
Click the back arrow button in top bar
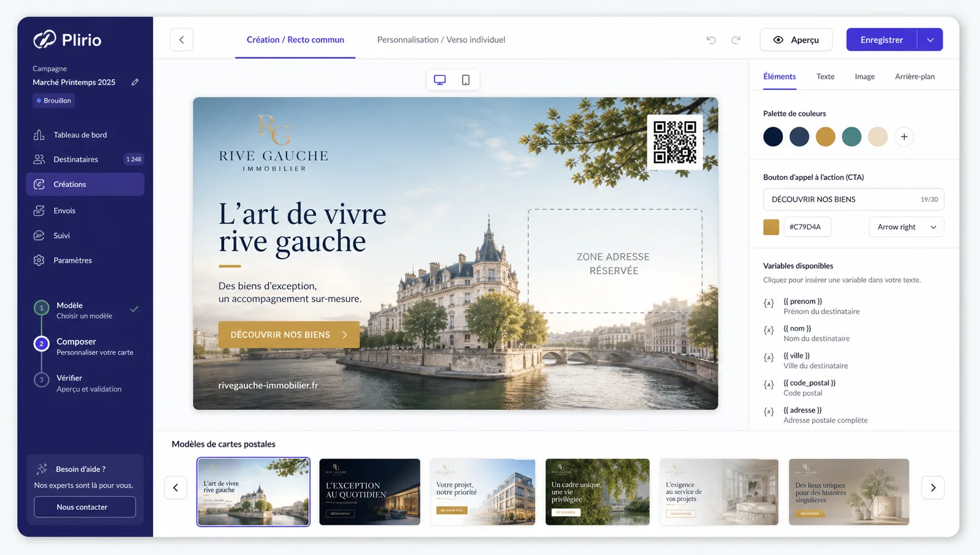181,40
